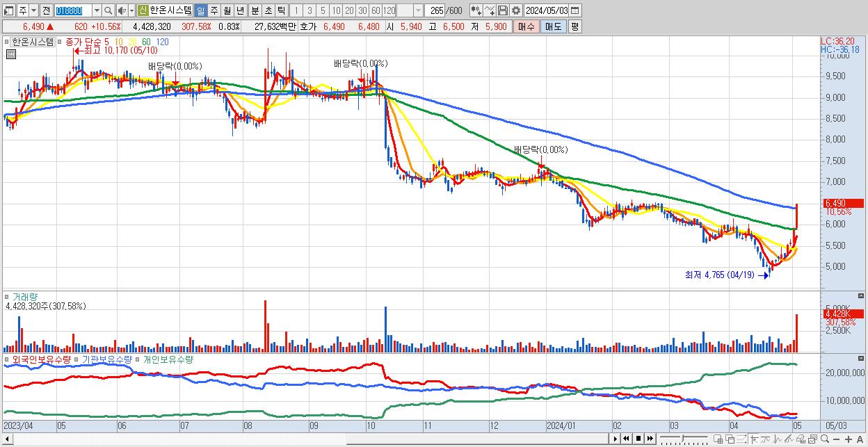Select the 년 yearly chart period
Screen dimensions: 868x447
coord(240,10)
